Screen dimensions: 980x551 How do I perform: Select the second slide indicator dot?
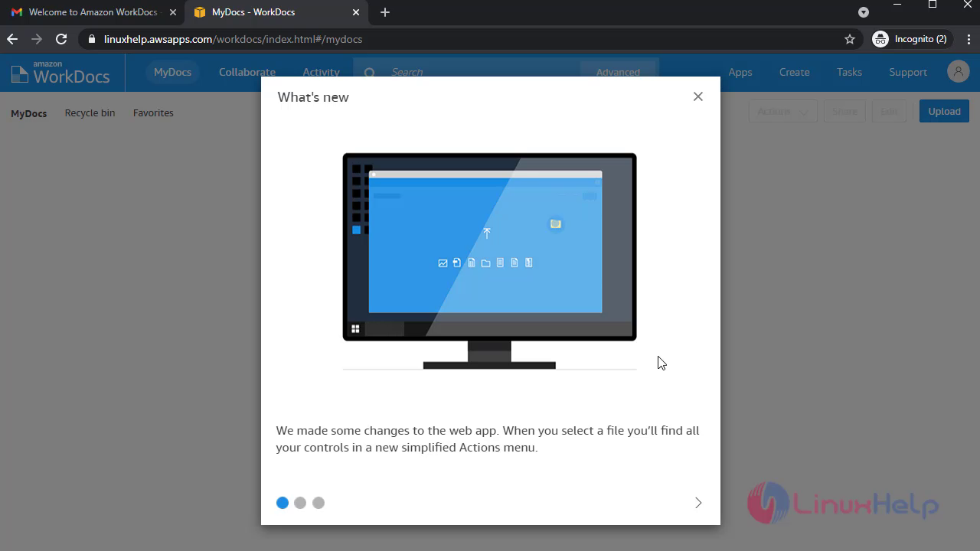click(x=300, y=503)
